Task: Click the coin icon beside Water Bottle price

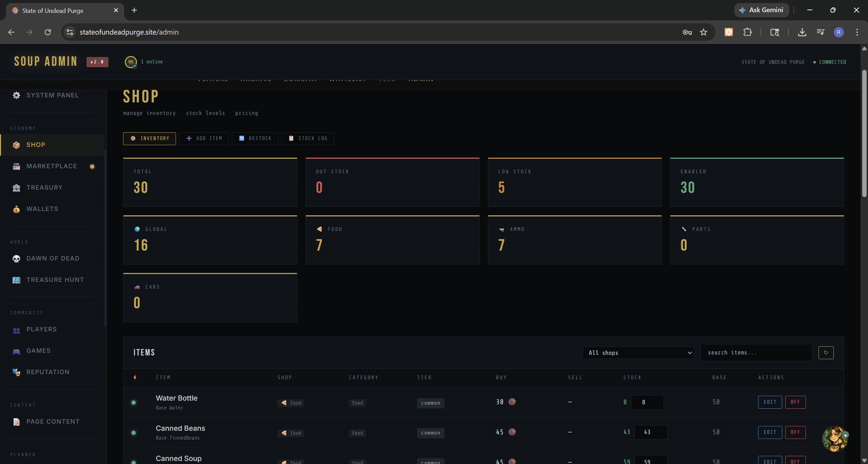Action: (x=512, y=402)
